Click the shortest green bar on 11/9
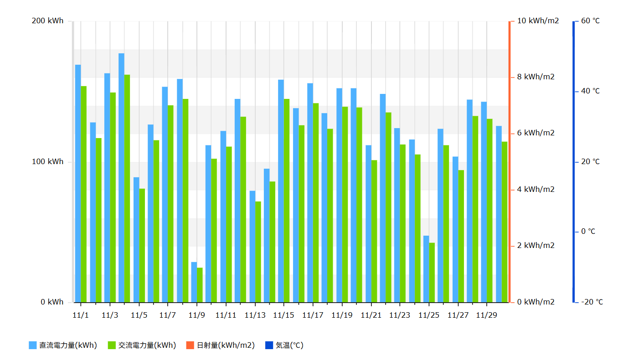 [x=200, y=285]
